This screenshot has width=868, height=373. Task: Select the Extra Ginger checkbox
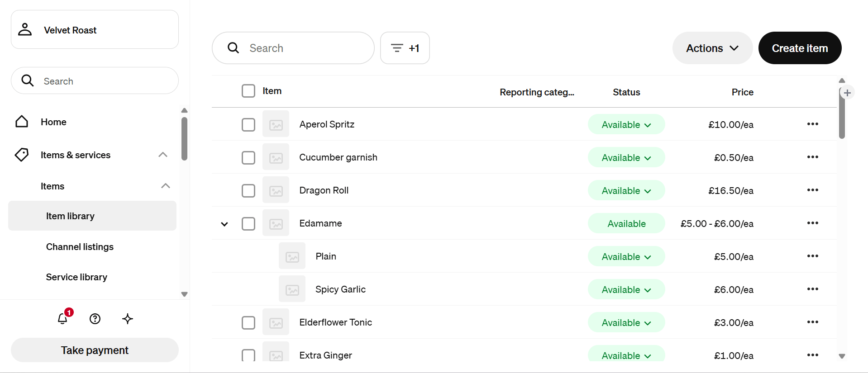(x=248, y=355)
